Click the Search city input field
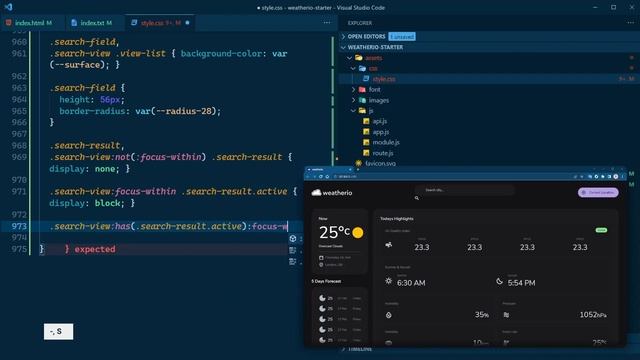640x360 pixels. (464, 190)
